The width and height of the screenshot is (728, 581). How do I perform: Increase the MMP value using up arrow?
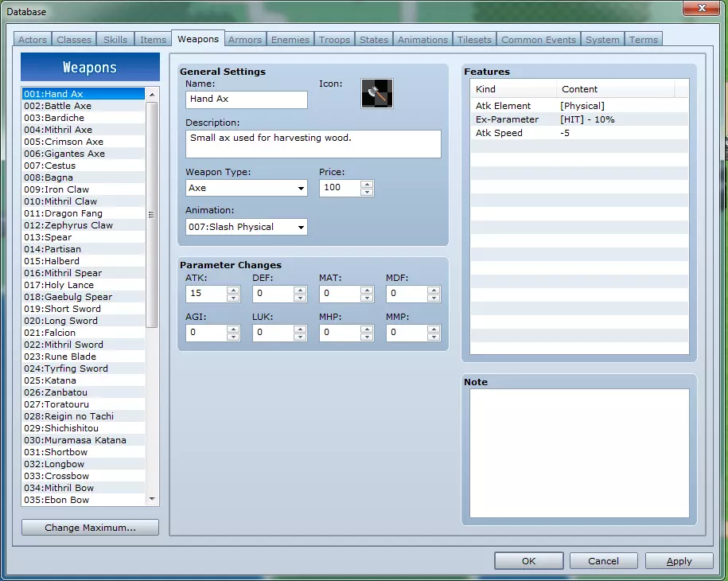click(434, 329)
